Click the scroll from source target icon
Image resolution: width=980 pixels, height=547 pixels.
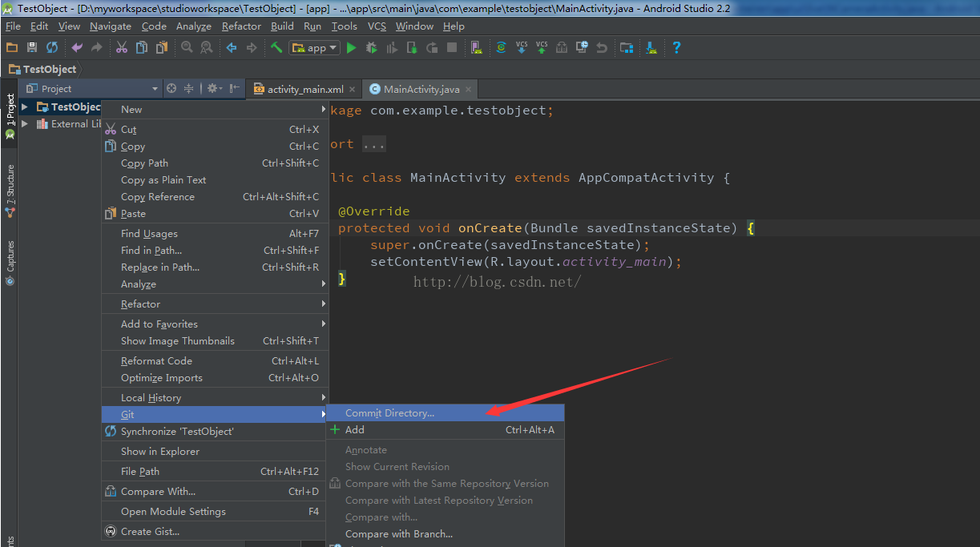(171, 89)
